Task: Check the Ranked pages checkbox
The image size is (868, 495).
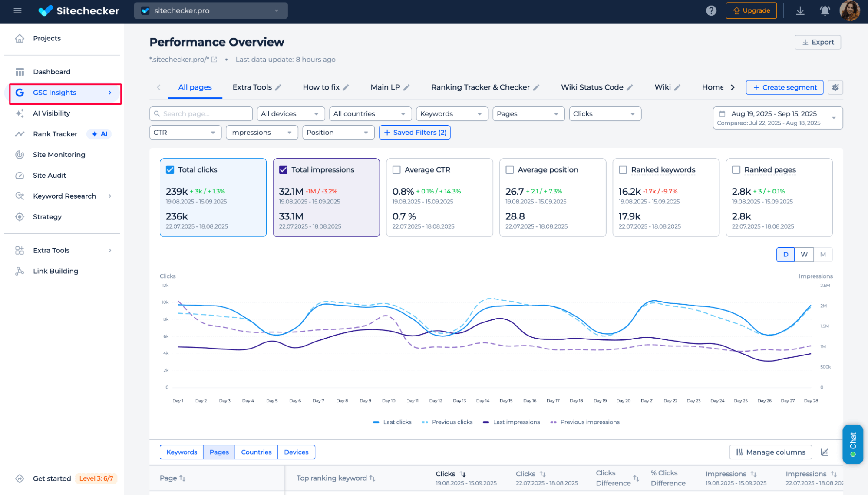Action: [736, 170]
